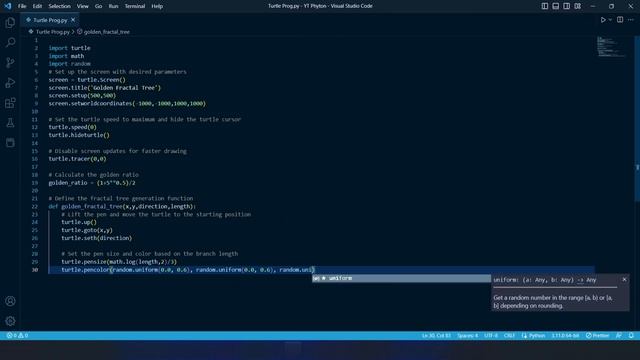Toggle the secondary side bar layout
The height and width of the screenshot is (360, 640).
[567, 6]
